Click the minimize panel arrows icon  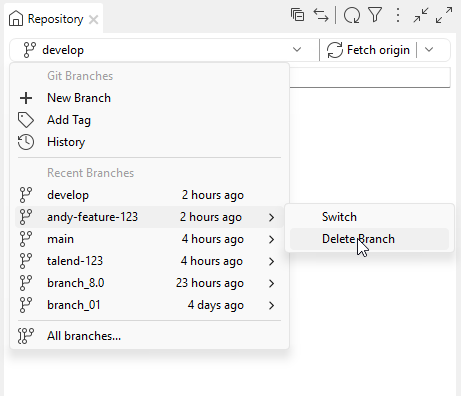[x=421, y=15]
